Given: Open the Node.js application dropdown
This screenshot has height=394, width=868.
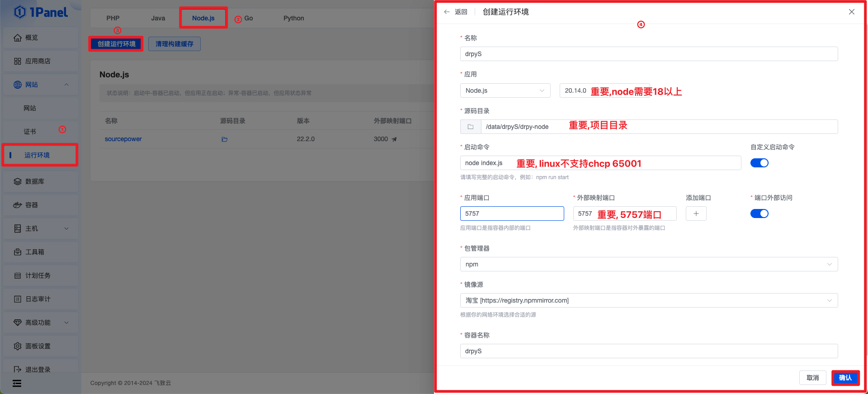Looking at the screenshot, I should (505, 90).
